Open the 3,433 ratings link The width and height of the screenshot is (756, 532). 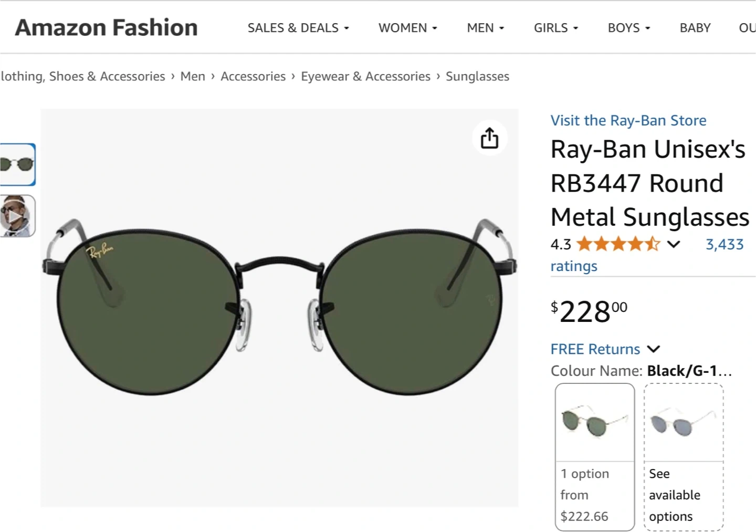pos(724,244)
